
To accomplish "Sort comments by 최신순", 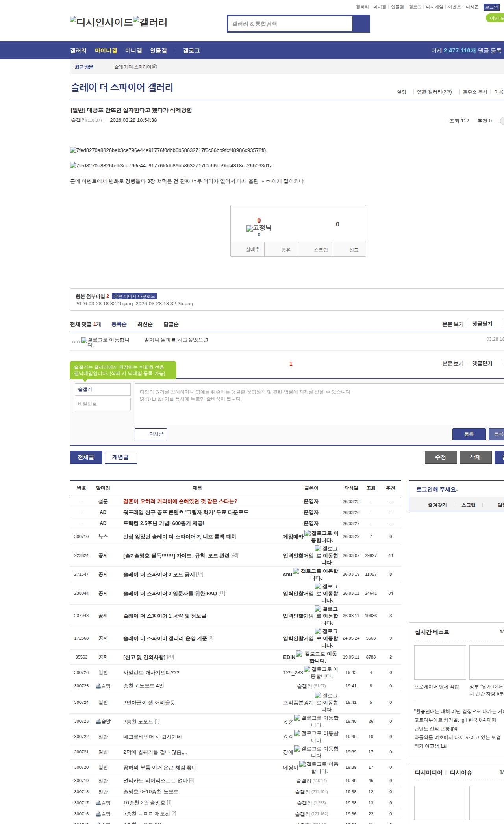I will coord(145,324).
